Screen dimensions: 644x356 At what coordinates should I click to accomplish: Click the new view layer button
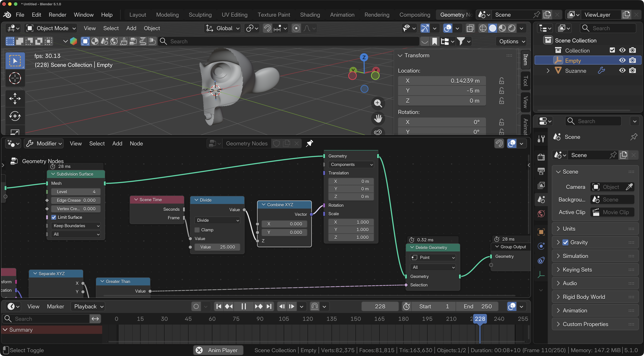pyautogui.click(x=626, y=15)
